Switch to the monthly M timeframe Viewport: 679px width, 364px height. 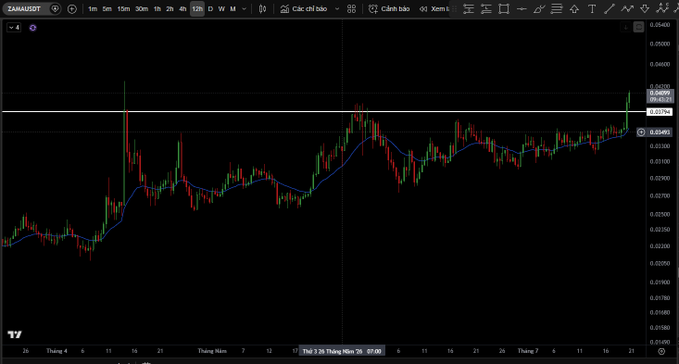233,9
